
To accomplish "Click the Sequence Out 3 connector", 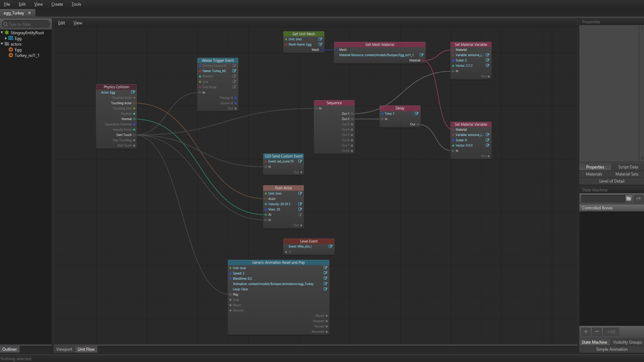I will [x=352, y=124].
